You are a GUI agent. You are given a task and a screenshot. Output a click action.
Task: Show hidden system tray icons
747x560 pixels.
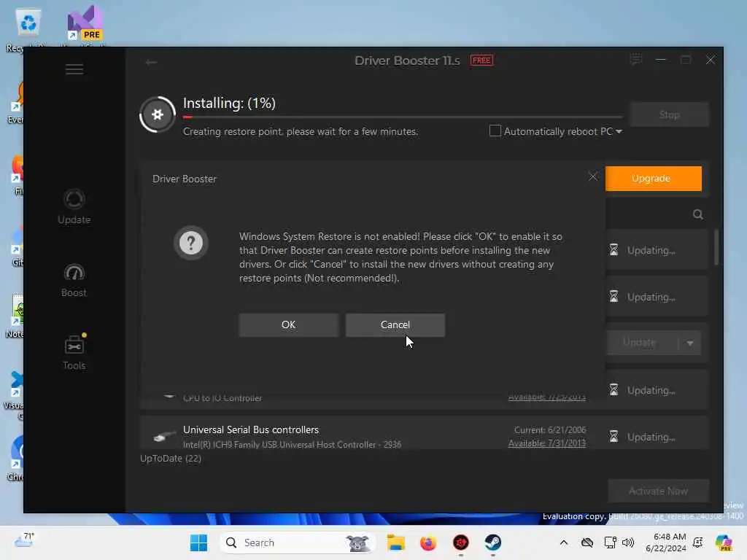[564, 542]
